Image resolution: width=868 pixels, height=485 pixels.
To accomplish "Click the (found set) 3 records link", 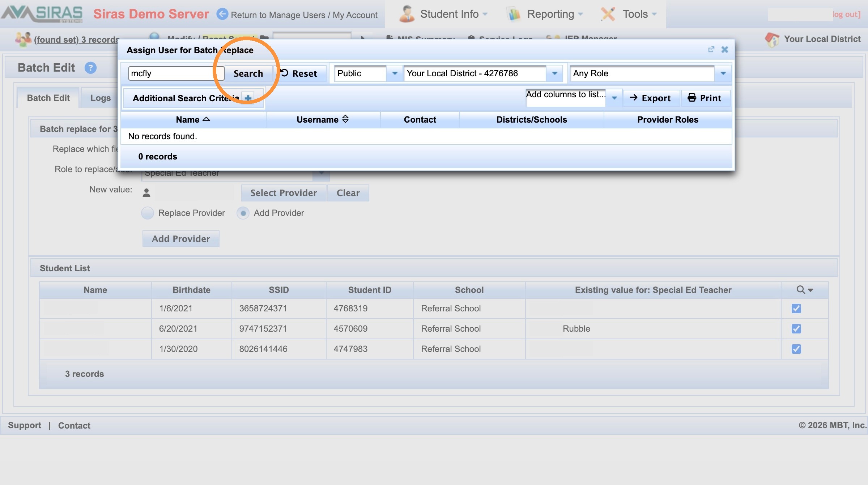I will click(76, 39).
